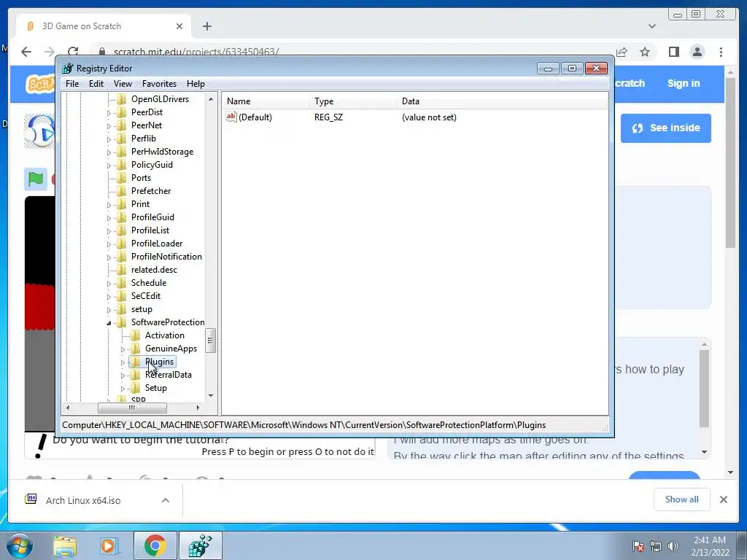Viewport: 747px width, 560px height.
Task: Click the tree pane's scroll-right arrow
Action: [x=198, y=408]
